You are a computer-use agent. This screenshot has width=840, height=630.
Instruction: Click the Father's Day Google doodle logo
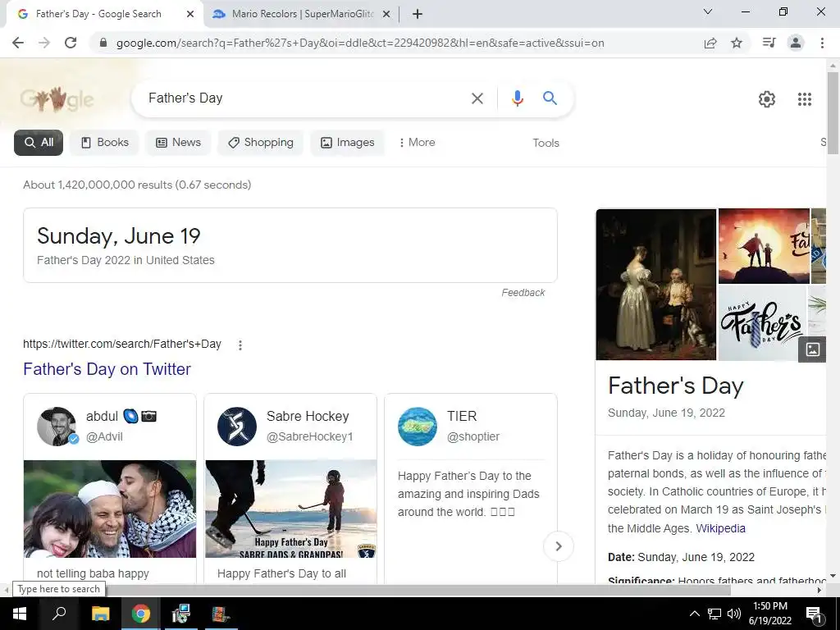(57, 99)
